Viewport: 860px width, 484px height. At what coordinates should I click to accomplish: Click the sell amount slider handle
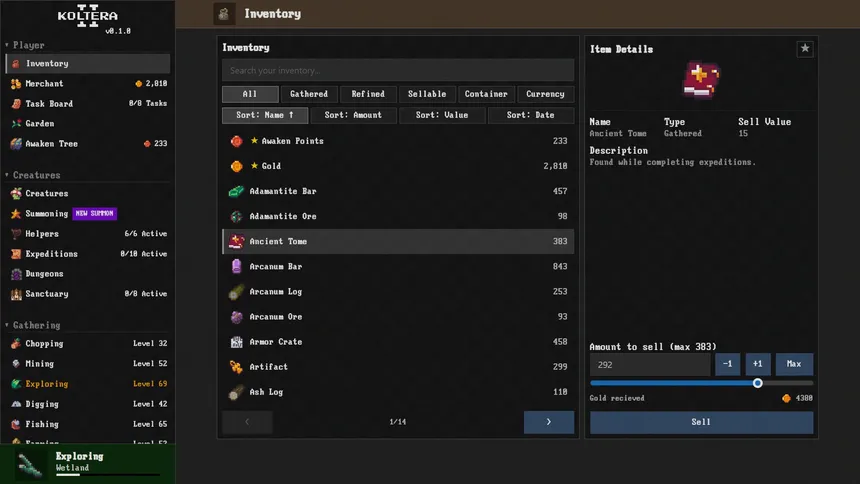(757, 383)
